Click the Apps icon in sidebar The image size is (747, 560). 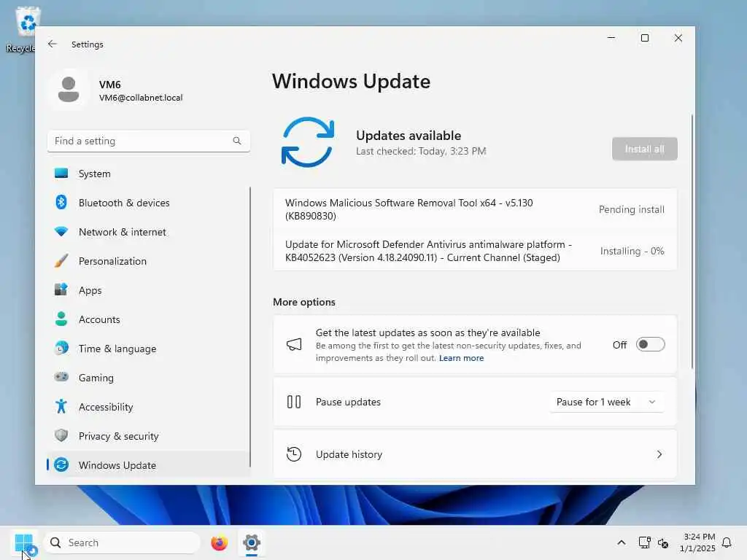coord(61,289)
